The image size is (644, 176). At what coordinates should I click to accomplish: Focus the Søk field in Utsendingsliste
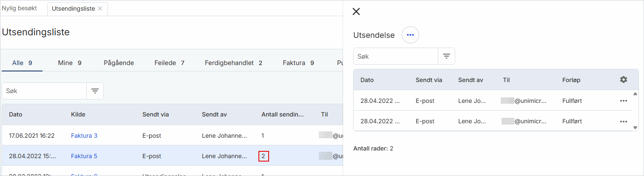point(44,91)
